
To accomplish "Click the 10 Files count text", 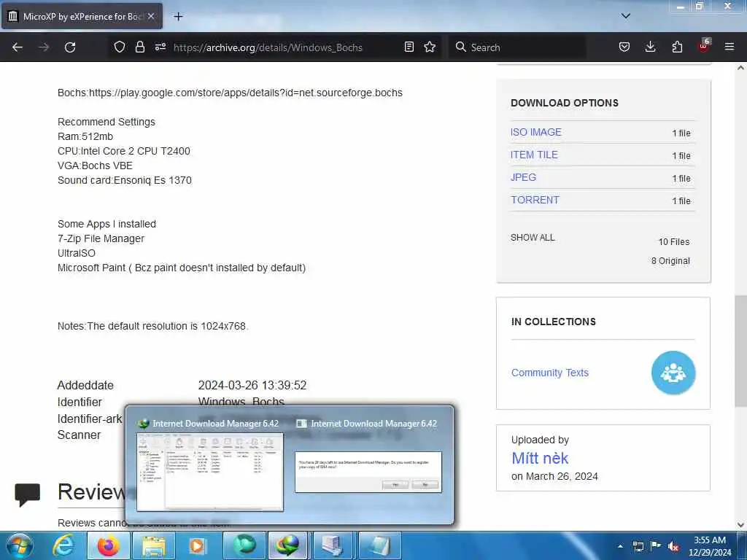I will 673,241.
